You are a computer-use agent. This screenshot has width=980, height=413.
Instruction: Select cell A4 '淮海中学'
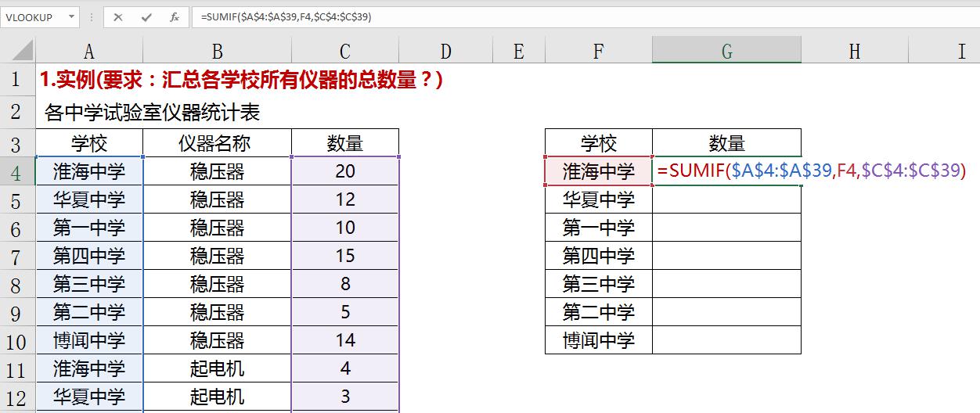89,171
